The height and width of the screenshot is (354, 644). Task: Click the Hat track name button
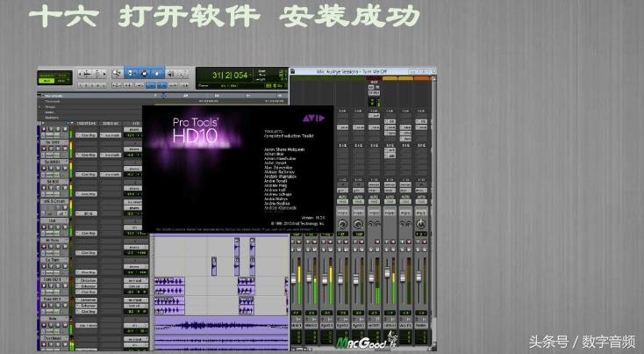click(54, 220)
